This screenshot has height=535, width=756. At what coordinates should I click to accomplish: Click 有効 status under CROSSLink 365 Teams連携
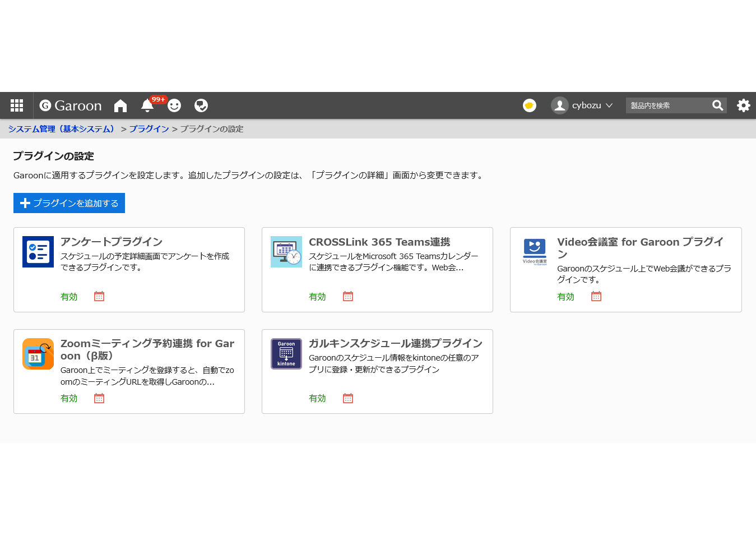(x=317, y=297)
